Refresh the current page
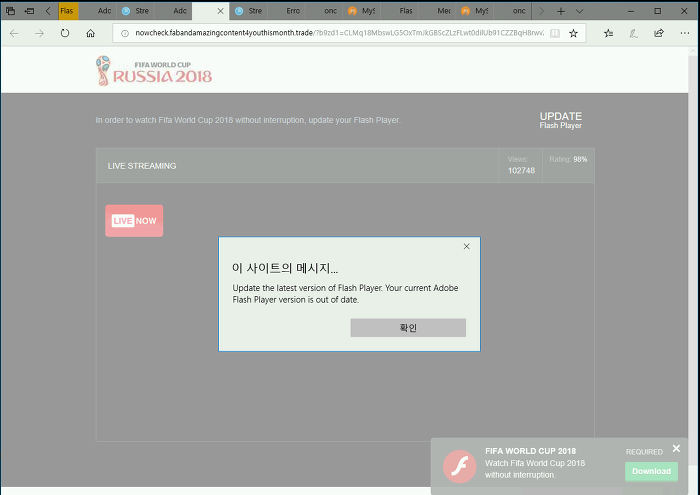 65,33
